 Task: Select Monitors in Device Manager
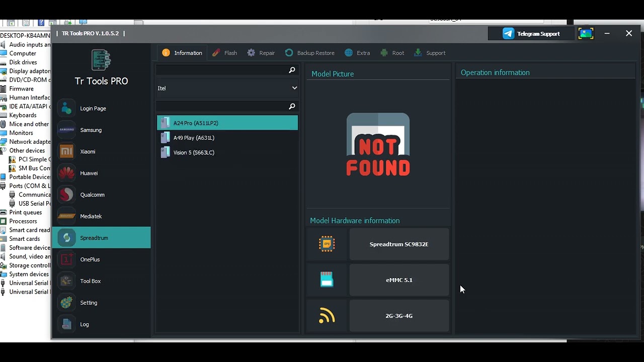coord(21,133)
